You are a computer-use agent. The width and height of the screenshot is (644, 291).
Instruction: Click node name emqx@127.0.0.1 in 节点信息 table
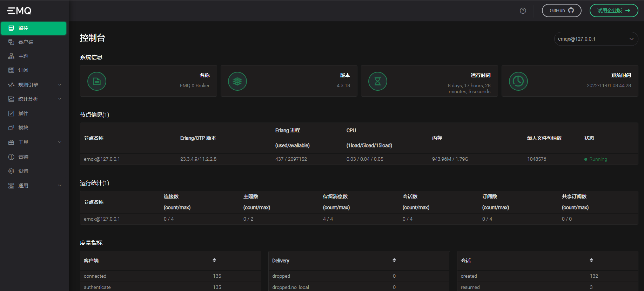pos(102,159)
